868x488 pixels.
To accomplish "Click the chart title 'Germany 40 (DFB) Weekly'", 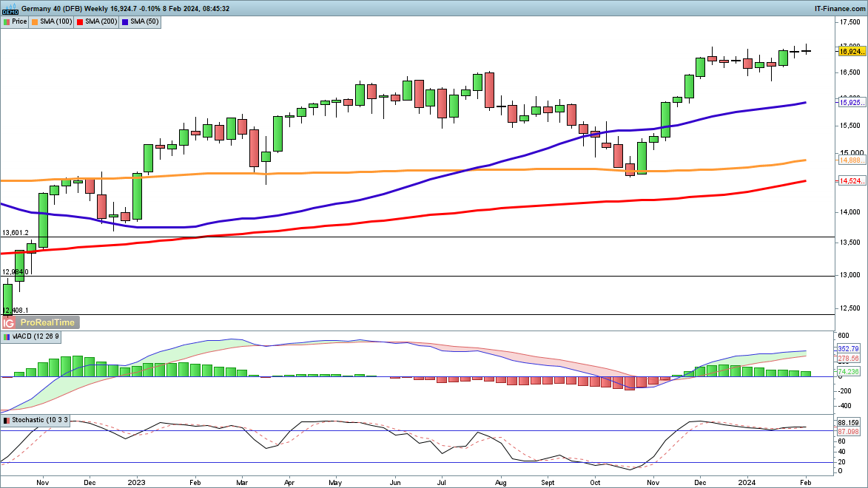I will pos(64,8).
